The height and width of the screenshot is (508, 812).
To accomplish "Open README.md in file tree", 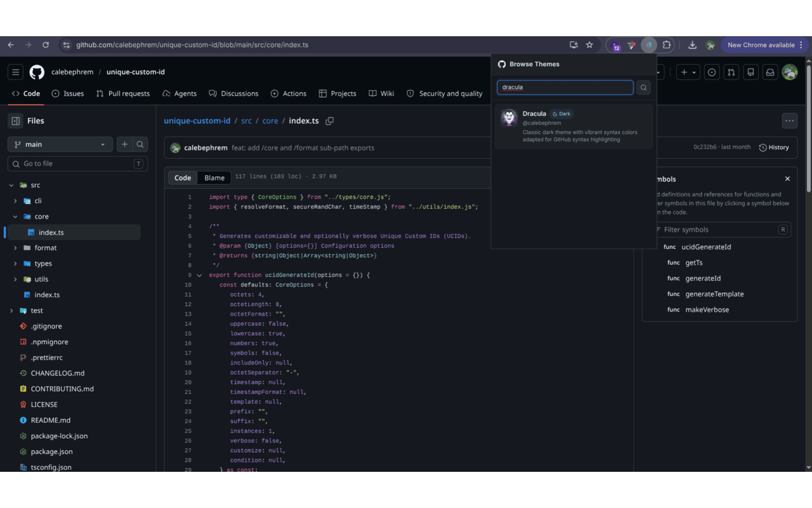I will 51,420.
